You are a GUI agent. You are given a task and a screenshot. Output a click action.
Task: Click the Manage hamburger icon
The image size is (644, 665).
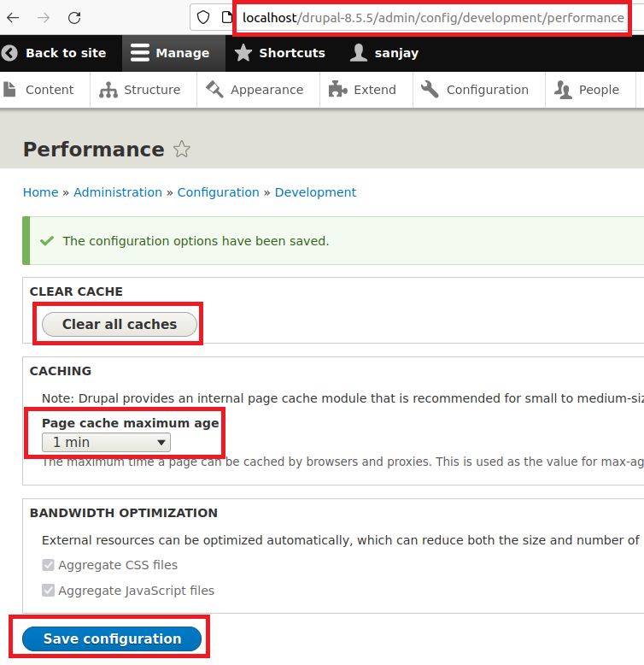click(x=140, y=53)
